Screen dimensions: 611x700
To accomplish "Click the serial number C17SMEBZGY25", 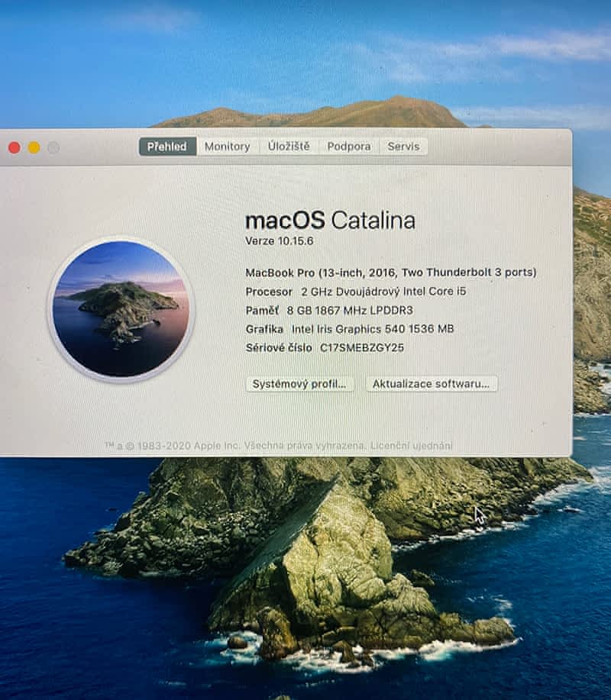I will pyautogui.click(x=362, y=348).
